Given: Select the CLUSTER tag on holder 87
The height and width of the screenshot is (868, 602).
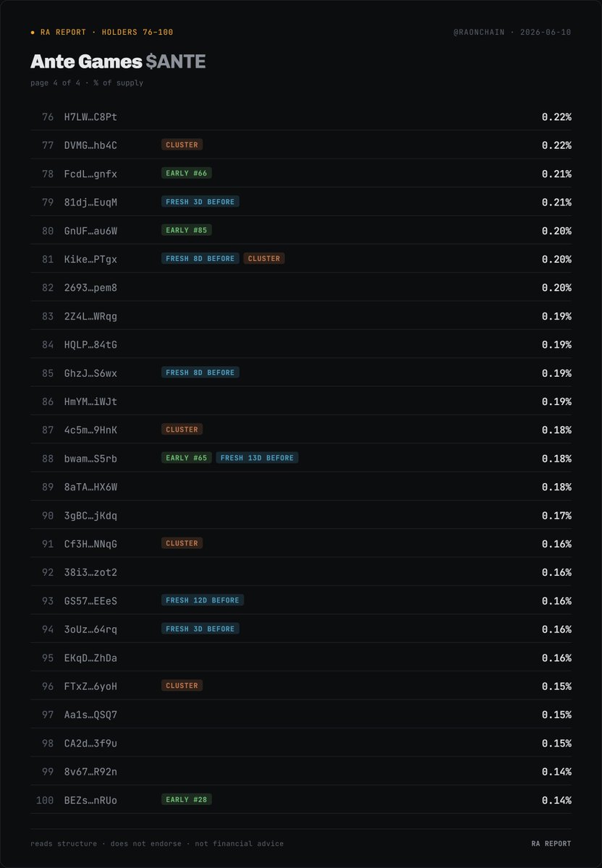Looking at the screenshot, I should [182, 430].
